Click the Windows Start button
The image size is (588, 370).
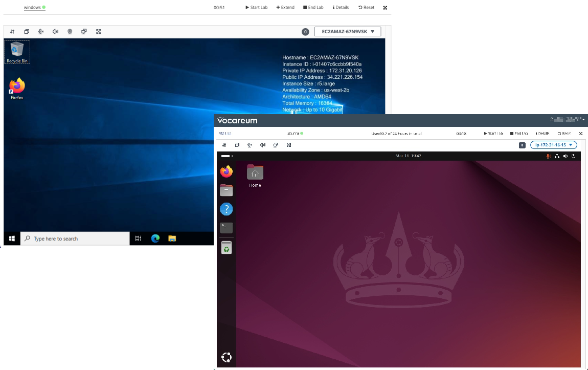12,238
